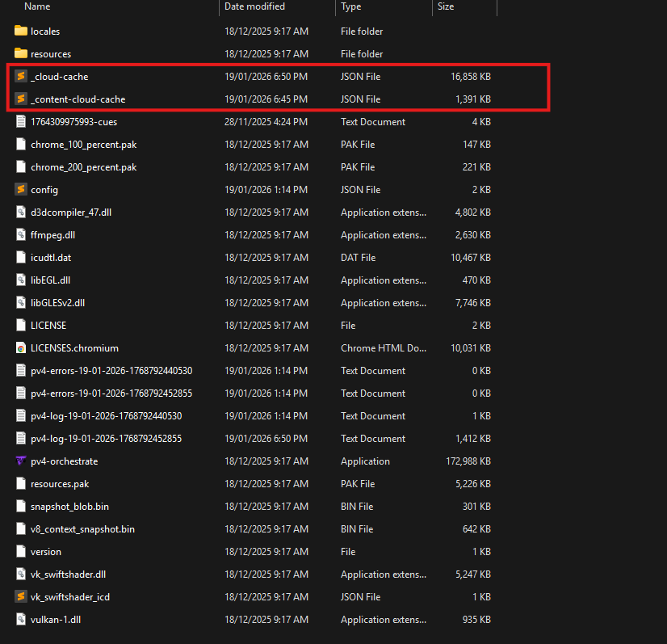Click the locales folder icon
Image resolution: width=667 pixels, height=644 pixels.
point(21,31)
